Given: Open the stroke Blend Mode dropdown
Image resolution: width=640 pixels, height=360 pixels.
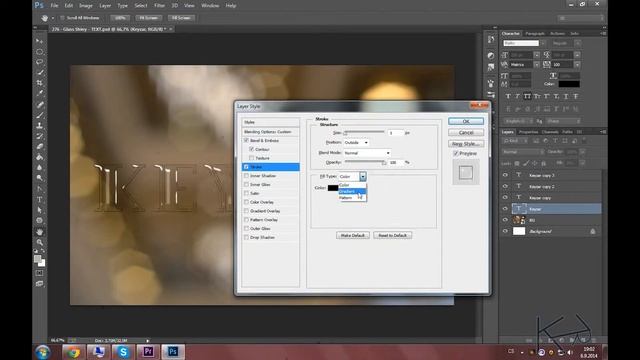Looking at the screenshot, I should 367,153.
